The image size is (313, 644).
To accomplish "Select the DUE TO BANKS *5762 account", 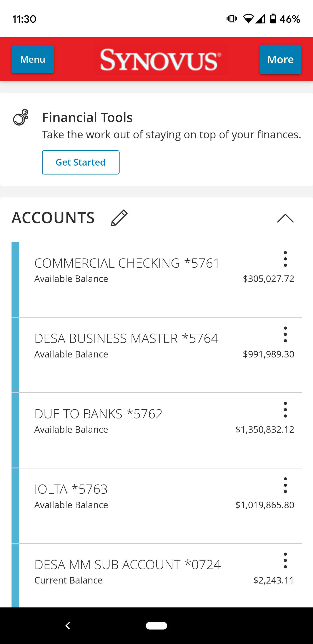I will (x=157, y=430).
